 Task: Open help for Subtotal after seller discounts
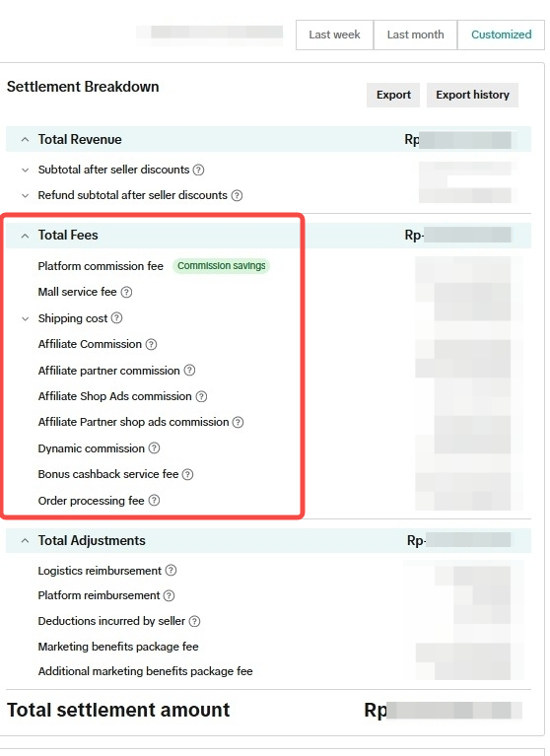point(198,170)
